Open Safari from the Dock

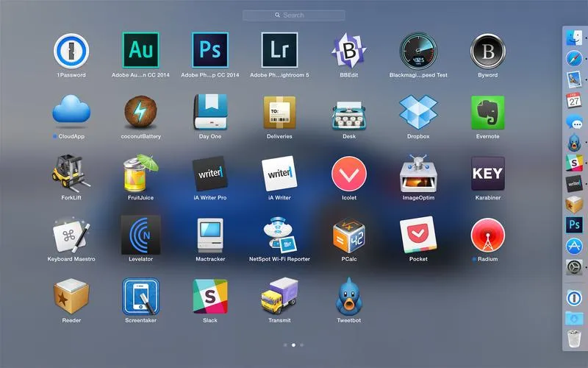(574, 59)
